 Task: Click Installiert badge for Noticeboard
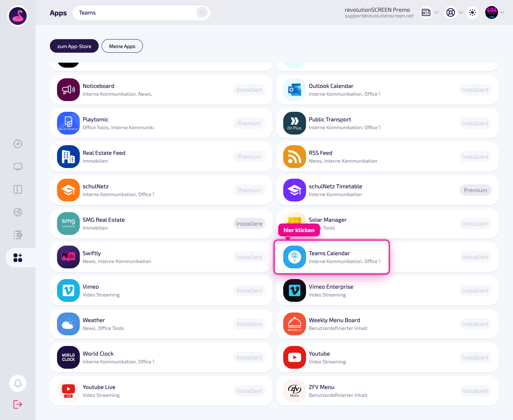tap(249, 90)
